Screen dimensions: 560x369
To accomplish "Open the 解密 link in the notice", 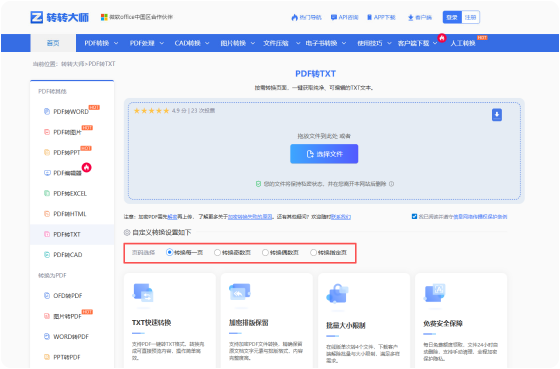I will tap(172, 217).
